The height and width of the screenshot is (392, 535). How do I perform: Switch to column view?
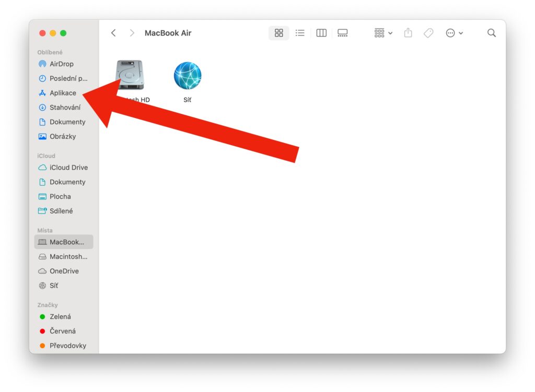tap(321, 33)
